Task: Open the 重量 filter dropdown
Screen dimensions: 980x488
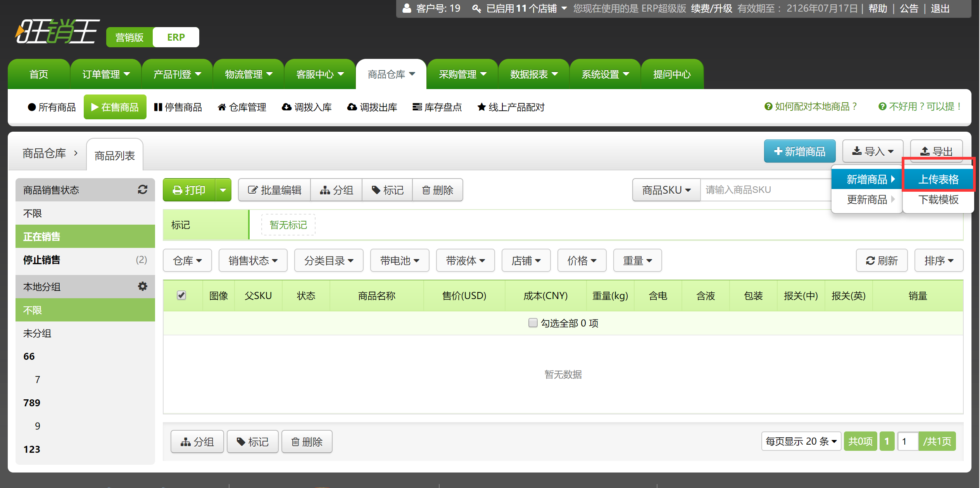Action: [637, 261]
